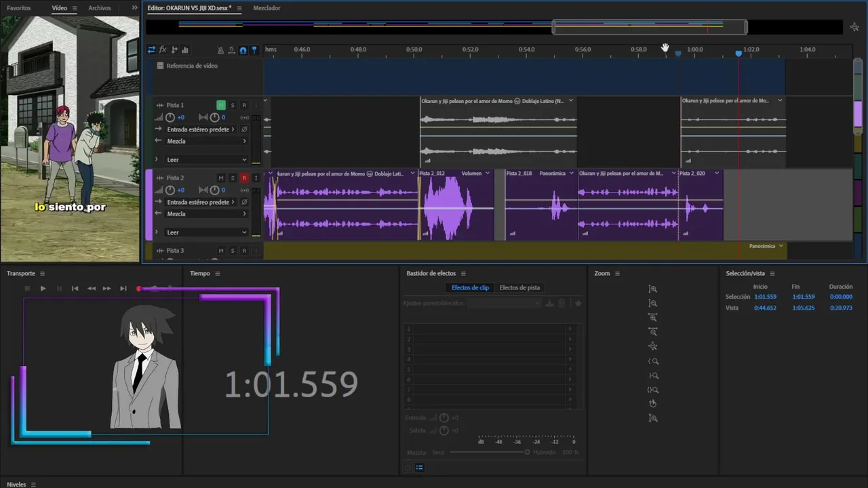
Task: Click the Fast Forward transport button
Action: click(106, 288)
